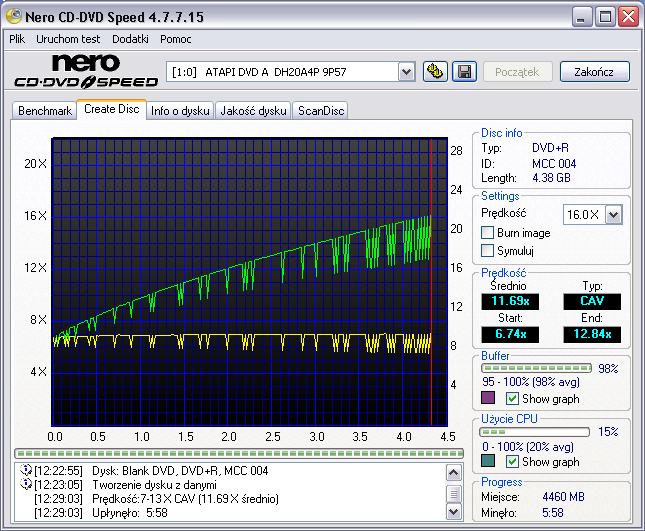The width and height of the screenshot is (645, 531).
Task: Tick the Symuluj checkbox
Action: tap(487, 250)
